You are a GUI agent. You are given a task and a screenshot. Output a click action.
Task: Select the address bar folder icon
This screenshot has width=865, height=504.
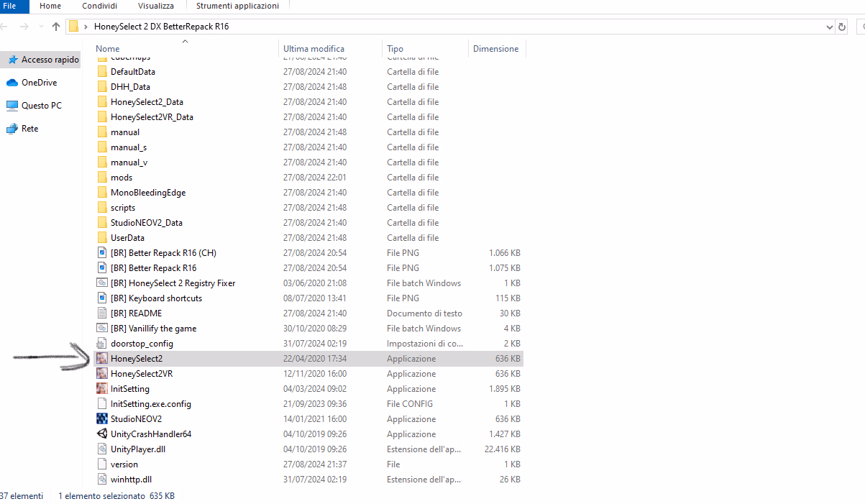74,27
